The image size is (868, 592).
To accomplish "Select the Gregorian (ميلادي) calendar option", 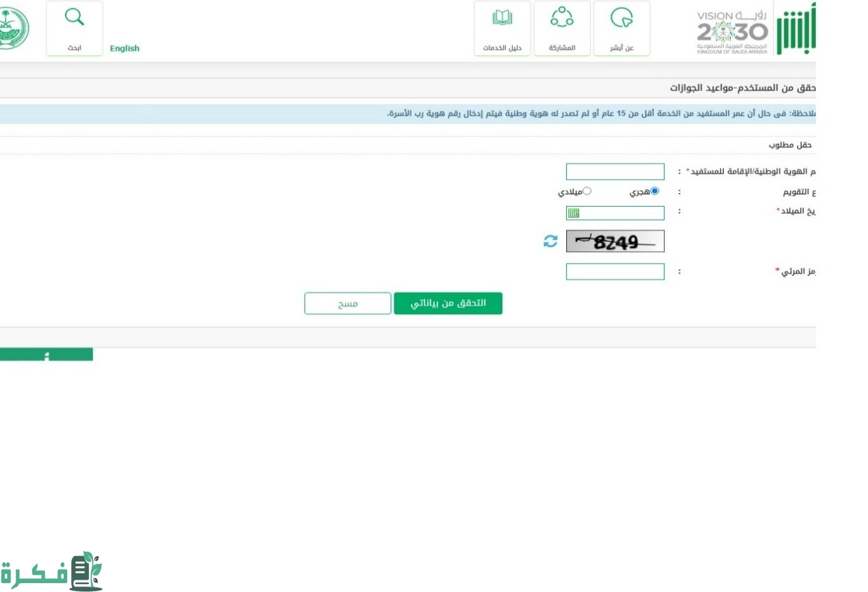I will (x=587, y=192).
